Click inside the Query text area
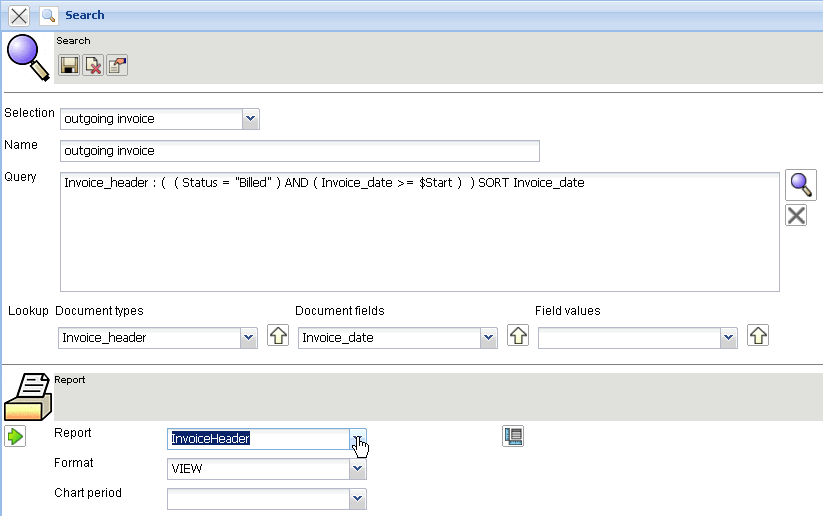This screenshot has height=516, width=823. (420, 240)
